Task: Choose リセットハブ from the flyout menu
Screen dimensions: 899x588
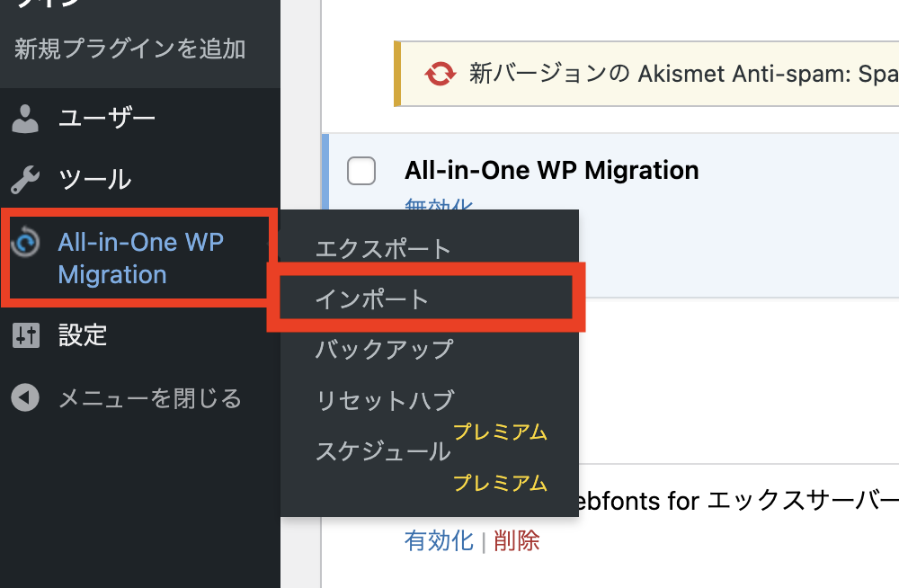Action: coord(386,400)
